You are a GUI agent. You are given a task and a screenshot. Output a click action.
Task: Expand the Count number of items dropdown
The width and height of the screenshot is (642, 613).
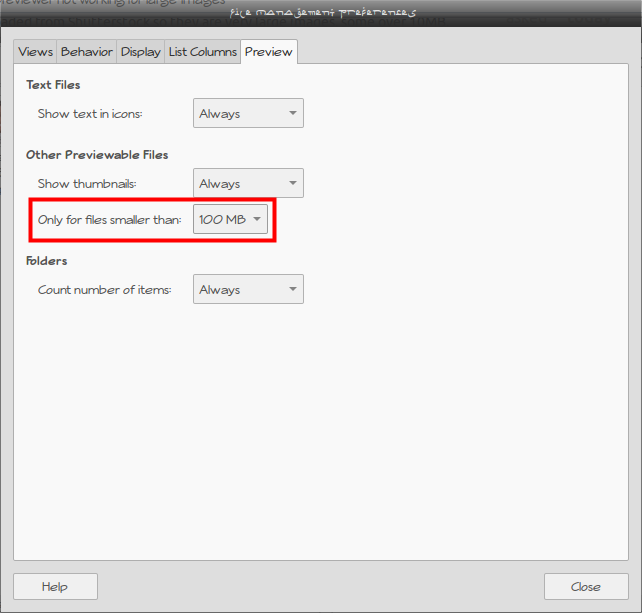pyautogui.click(x=248, y=290)
